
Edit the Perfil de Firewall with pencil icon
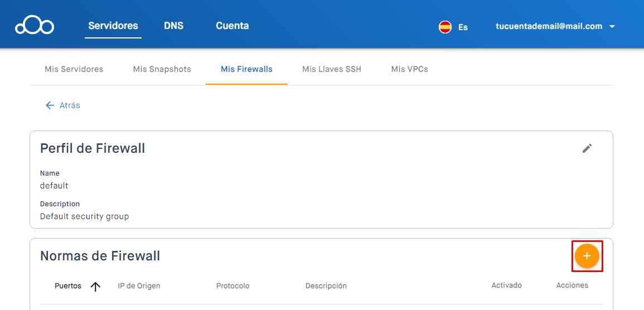[x=587, y=148]
